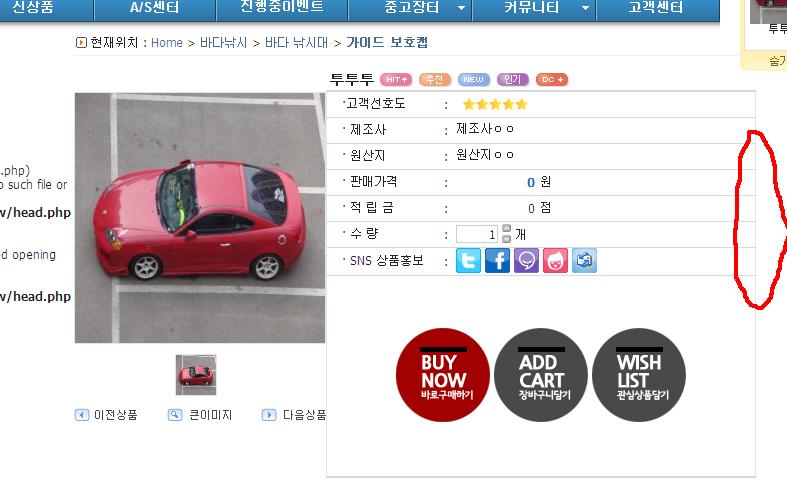The width and height of the screenshot is (787, 488).
Task: Click the next product arrow icon
Action: click(269, 415)
